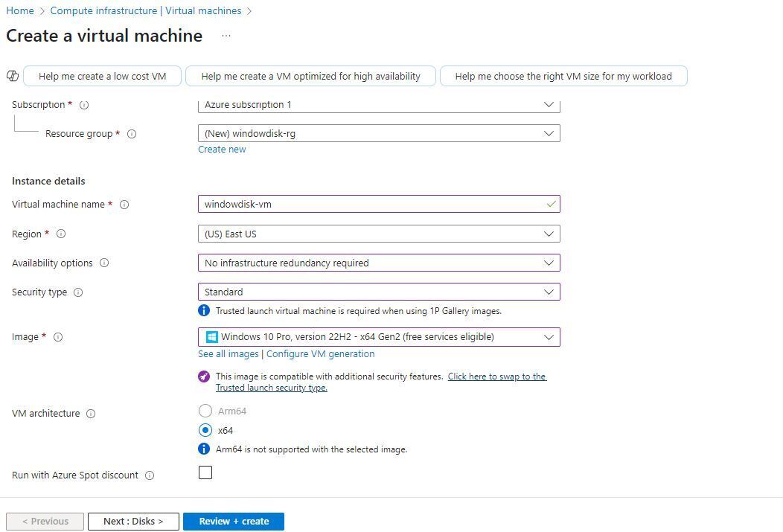
Task: Click Create new resource group link
Action: click(x=222, y=150)
